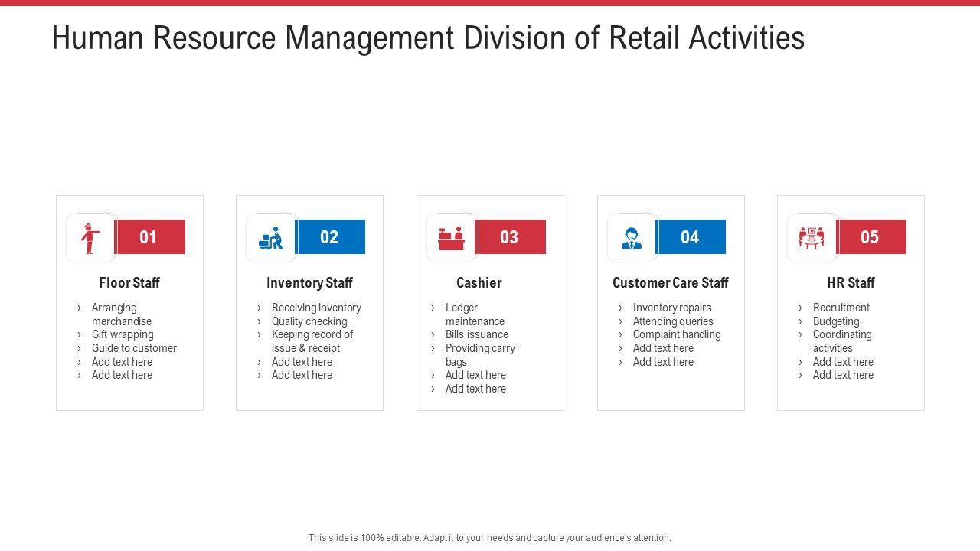This screenshot has height=551, width=980.
Task: Click the Cashier counter icon
Action: click(452, 238)
